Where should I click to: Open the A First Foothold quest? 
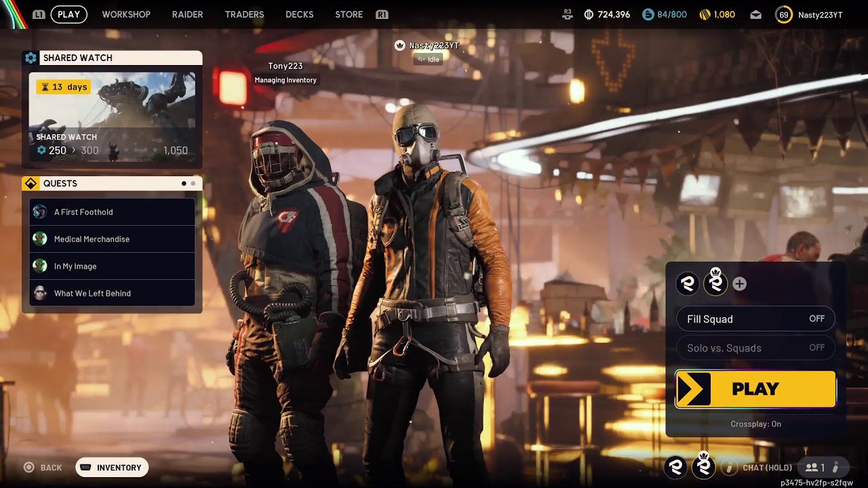(112, 212)
